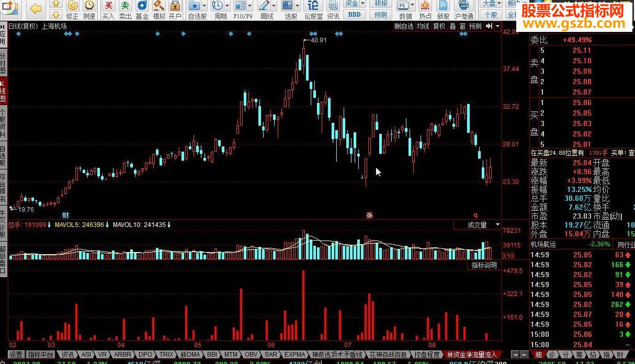The height and width of the screenshot is (364, 635).
Task: Click the 个股 toolbar button
Action: coord(491,15)
